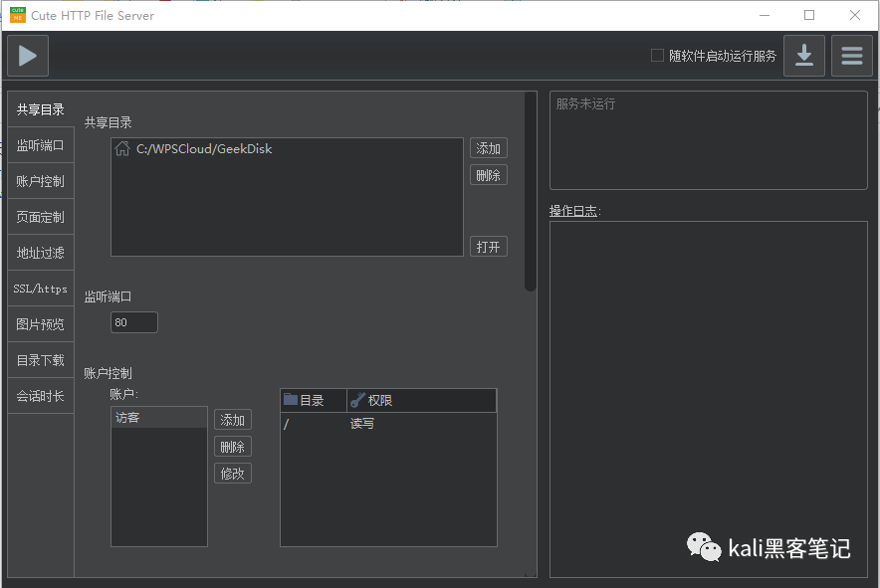Click the 操作日志 label
880x588 pixels.
click(x=574, y=211)
